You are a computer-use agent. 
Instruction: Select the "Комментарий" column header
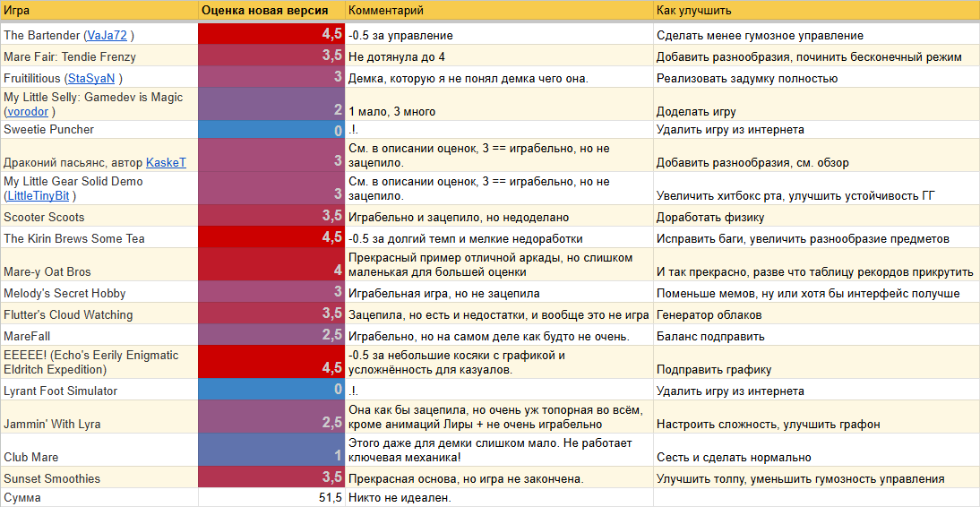[499, 11]
